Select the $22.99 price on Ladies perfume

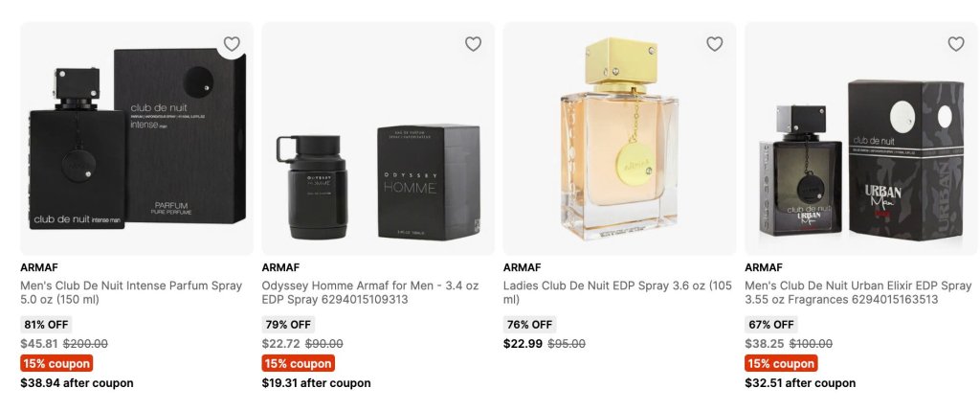(523, 343)
